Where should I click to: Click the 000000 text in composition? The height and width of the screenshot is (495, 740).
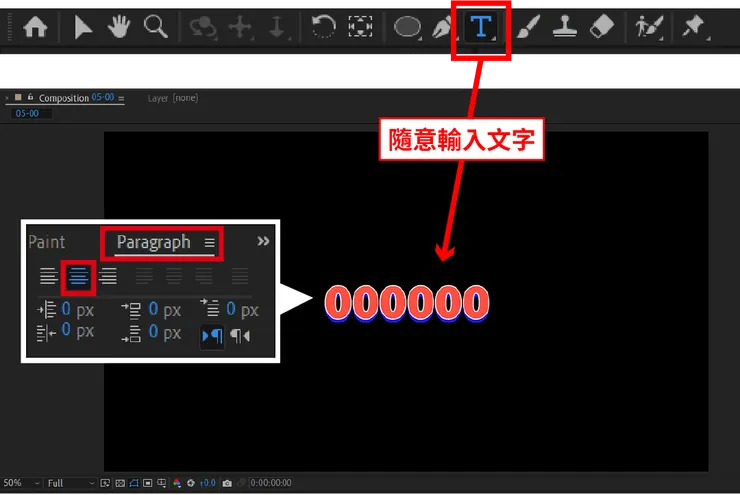[407, 303]
